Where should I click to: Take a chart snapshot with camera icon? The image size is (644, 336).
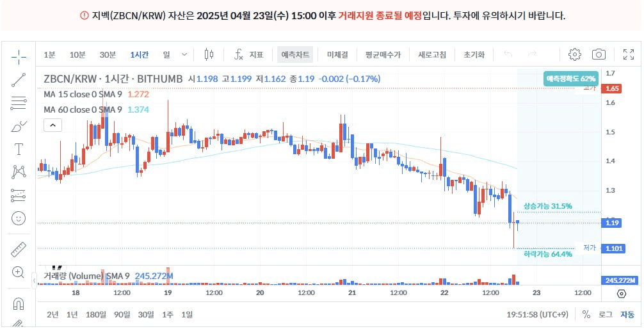click(x=599, y=54)
